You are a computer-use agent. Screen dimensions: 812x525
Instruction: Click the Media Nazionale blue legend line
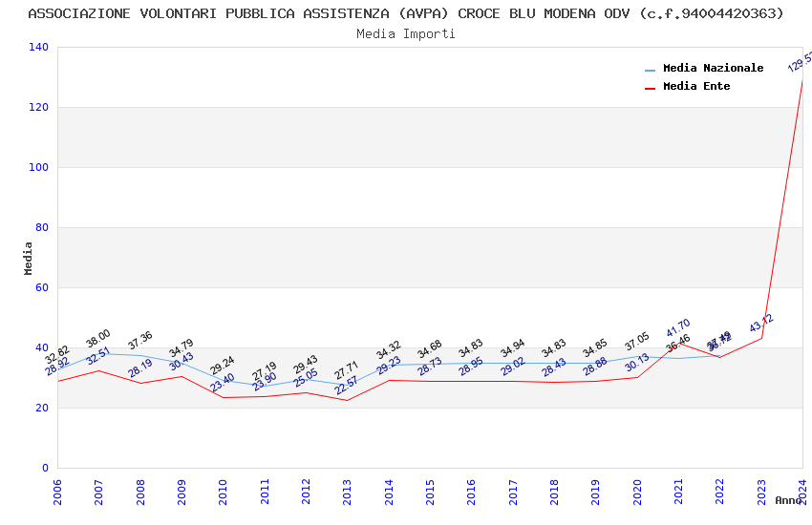pos(651,70)
